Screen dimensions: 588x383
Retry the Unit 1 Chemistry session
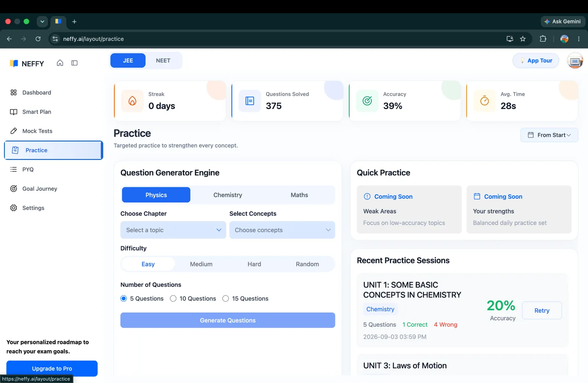542,311
